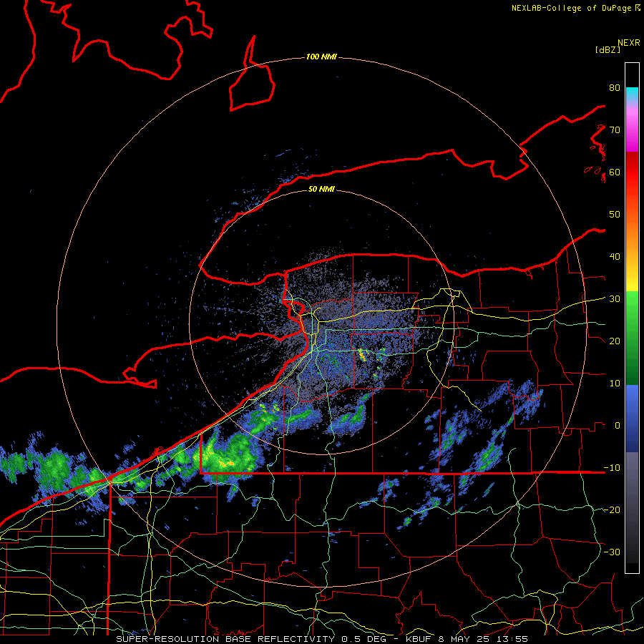Click the -30 value on the dBZ scale
The height and width of the screenshot is (644, 644).
[x=612, y=552]
